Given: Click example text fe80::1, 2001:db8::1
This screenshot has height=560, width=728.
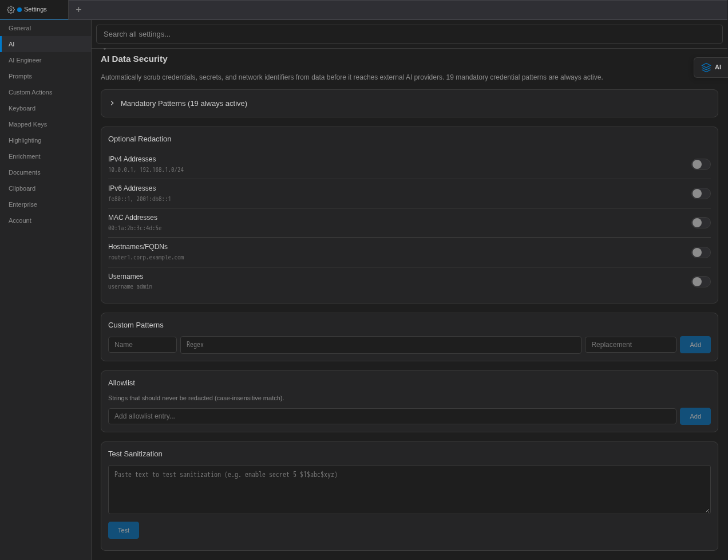Looking at the screenshot, I should coord(140,199).
